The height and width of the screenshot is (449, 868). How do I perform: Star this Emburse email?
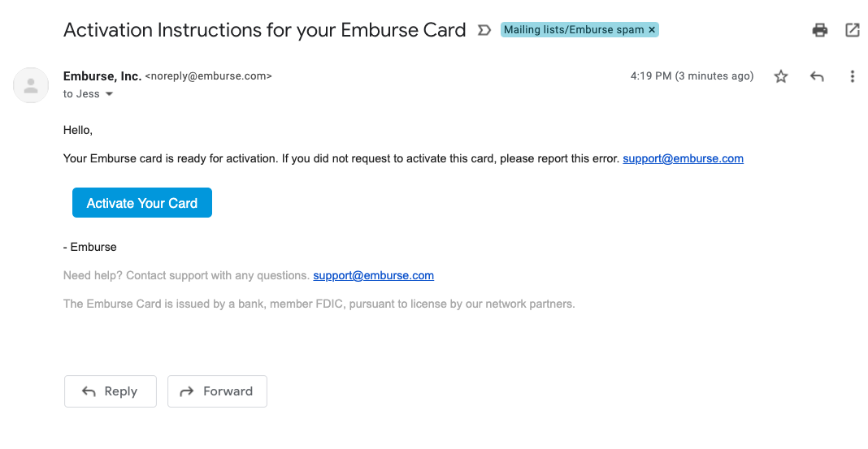(x=781, y=76)
